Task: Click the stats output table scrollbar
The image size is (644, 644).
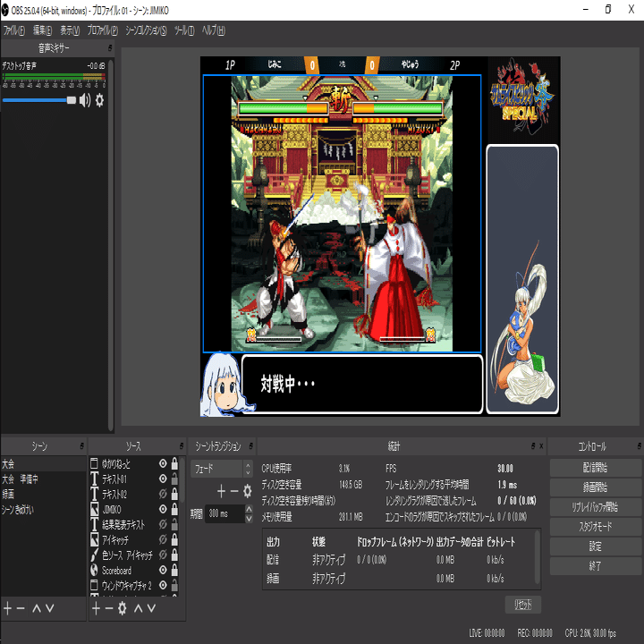Action: coord(537,558)
